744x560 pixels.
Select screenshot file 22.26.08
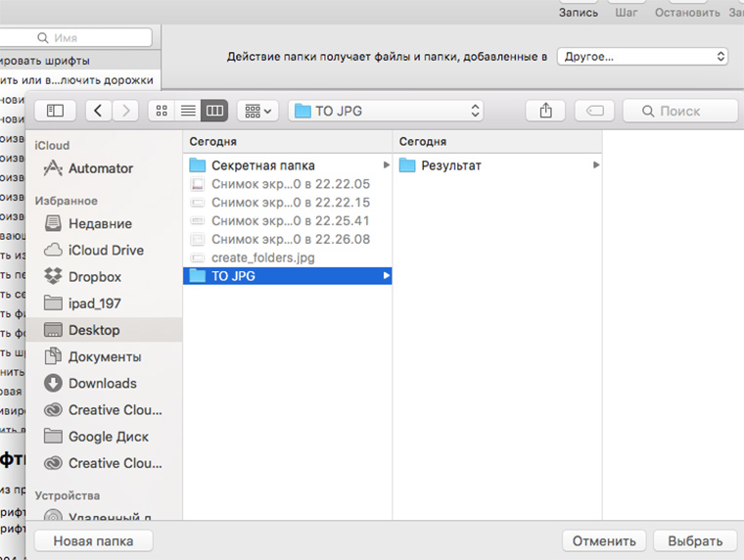(287, 239)
